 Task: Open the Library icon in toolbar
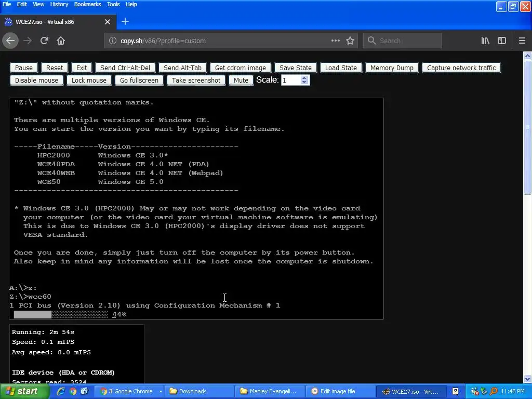(x=485, y=41)
